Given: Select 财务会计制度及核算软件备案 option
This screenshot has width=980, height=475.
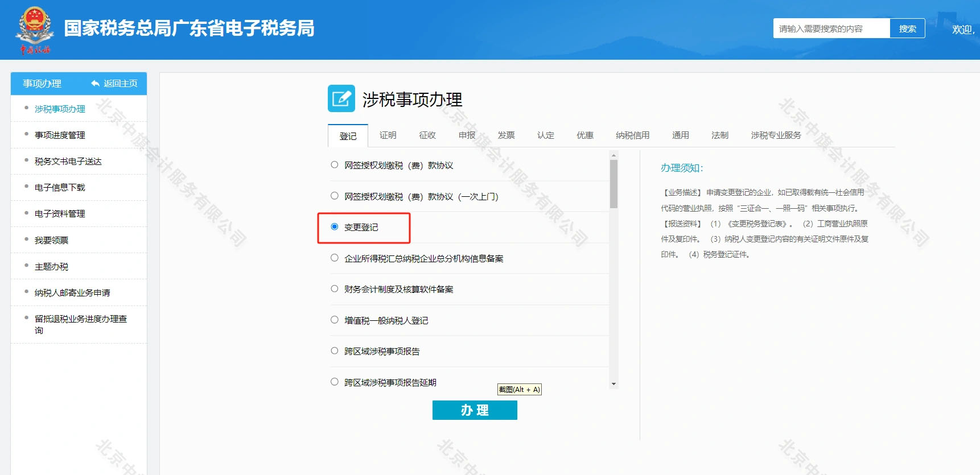Looking at the screenshot, I should (x=335, y=289).
